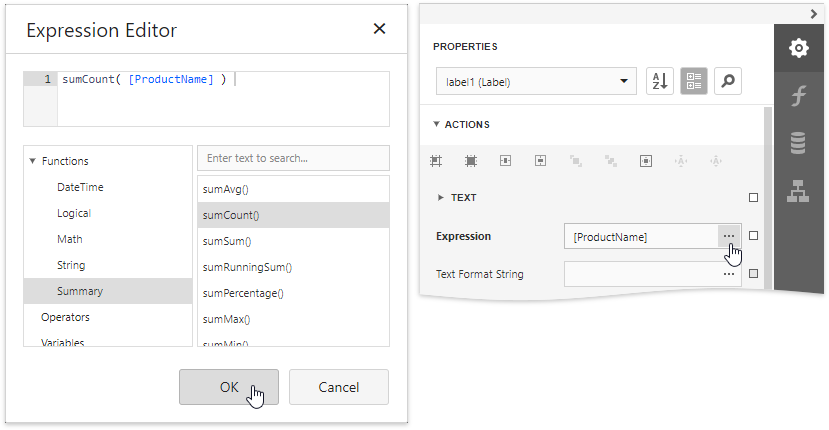Toggle the square marker beside TEXT

coord(754,198)
